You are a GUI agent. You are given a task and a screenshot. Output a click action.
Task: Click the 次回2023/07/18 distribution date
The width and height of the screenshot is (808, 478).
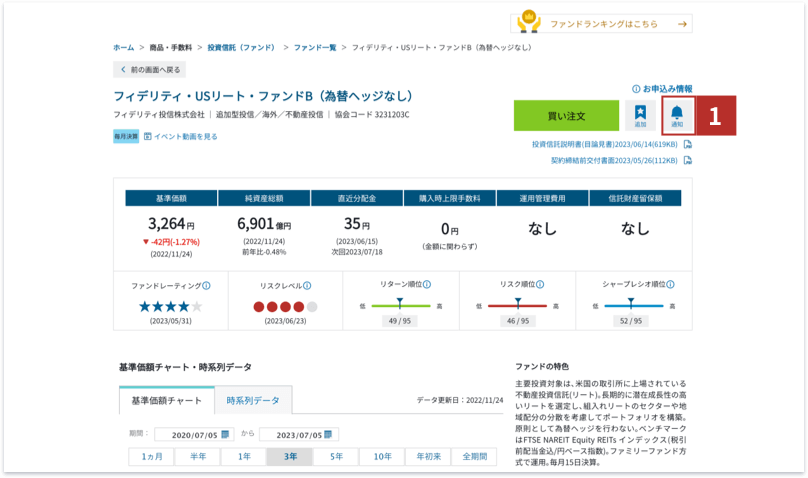tap(357, 252)
